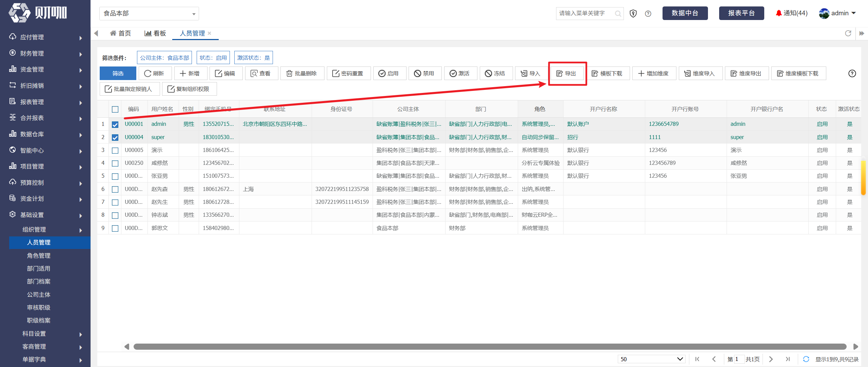Go to next page arrow in pagination
Image resolution: width=868 pixels, height=367 pixels.
(x=771, y=359)
